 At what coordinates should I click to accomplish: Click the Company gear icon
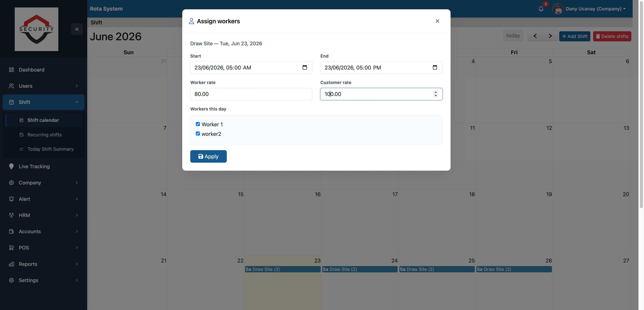[x=11, y=183]
